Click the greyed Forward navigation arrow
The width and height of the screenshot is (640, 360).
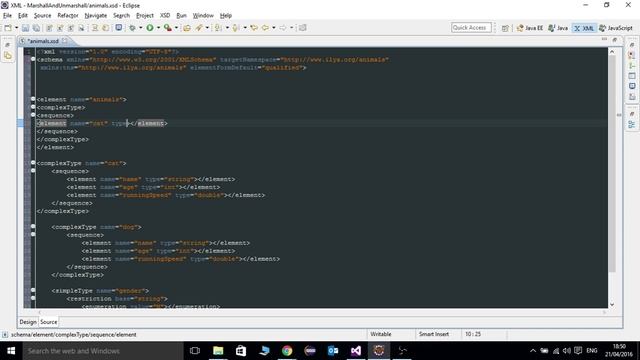pyautogui.click(x=283, y=28)
